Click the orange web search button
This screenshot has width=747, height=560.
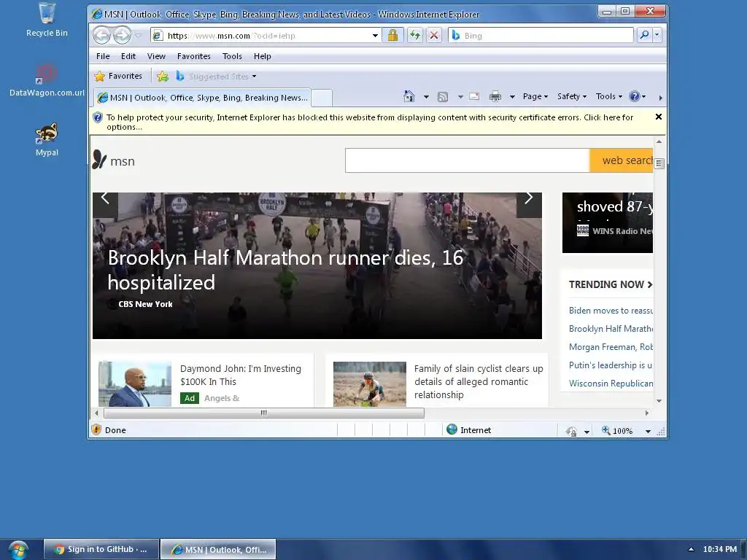point(622,160)
